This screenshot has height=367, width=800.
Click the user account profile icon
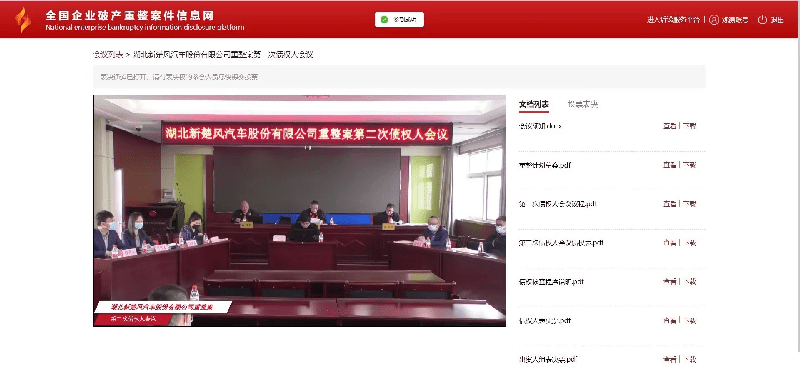click(714, 20)
